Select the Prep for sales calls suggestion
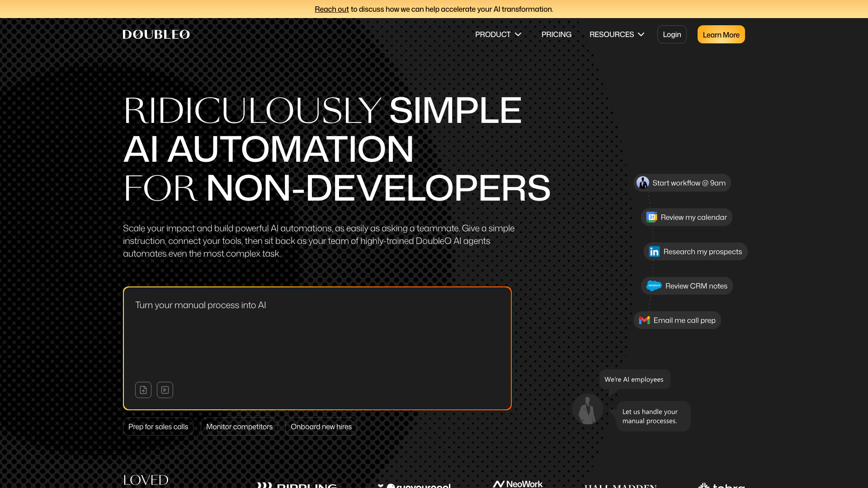 coord(158,427)
